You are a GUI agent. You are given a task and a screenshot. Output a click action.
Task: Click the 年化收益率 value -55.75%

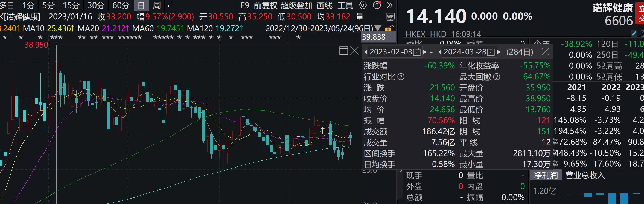[535, 66]
